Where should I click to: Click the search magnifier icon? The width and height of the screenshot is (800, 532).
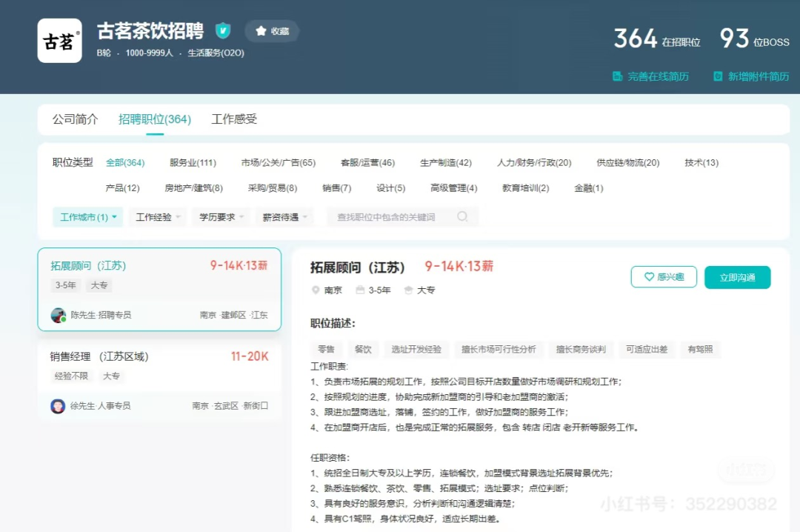(462, 217)
